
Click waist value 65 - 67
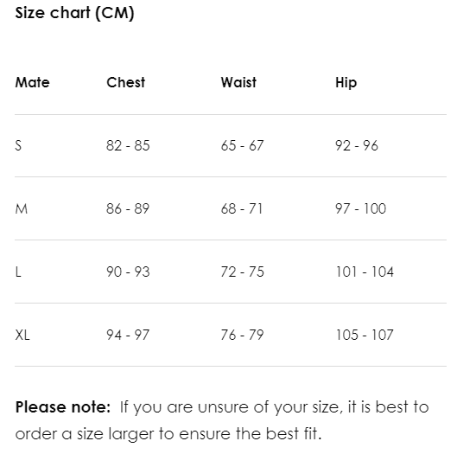pos(242,145)
